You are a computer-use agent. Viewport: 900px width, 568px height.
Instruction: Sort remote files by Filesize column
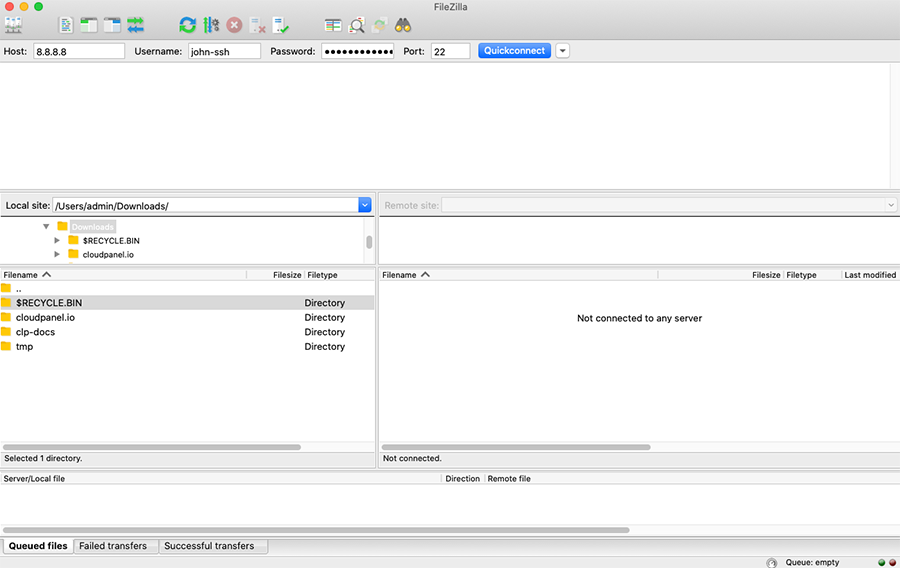[x=720, y=275]
